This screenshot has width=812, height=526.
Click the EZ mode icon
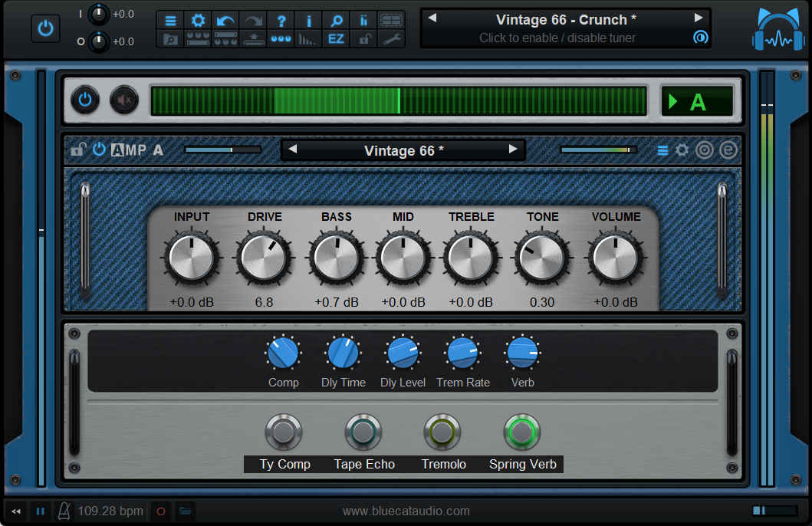pos(336,38)
